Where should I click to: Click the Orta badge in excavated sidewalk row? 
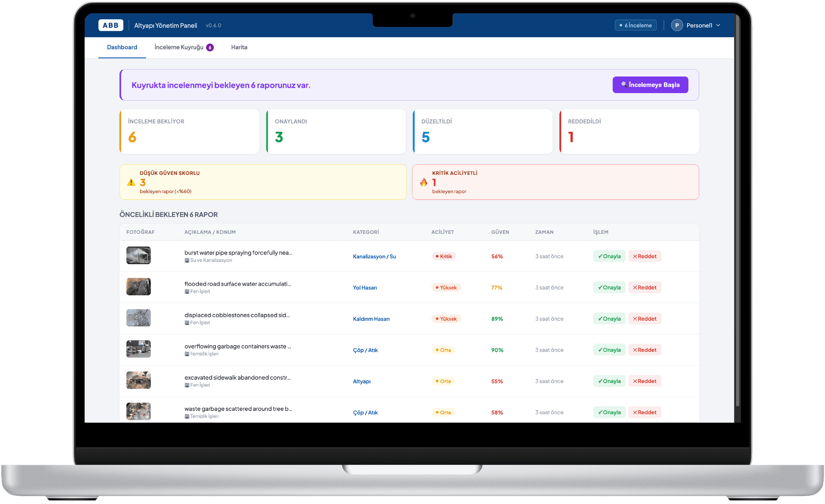pos(443,381)
